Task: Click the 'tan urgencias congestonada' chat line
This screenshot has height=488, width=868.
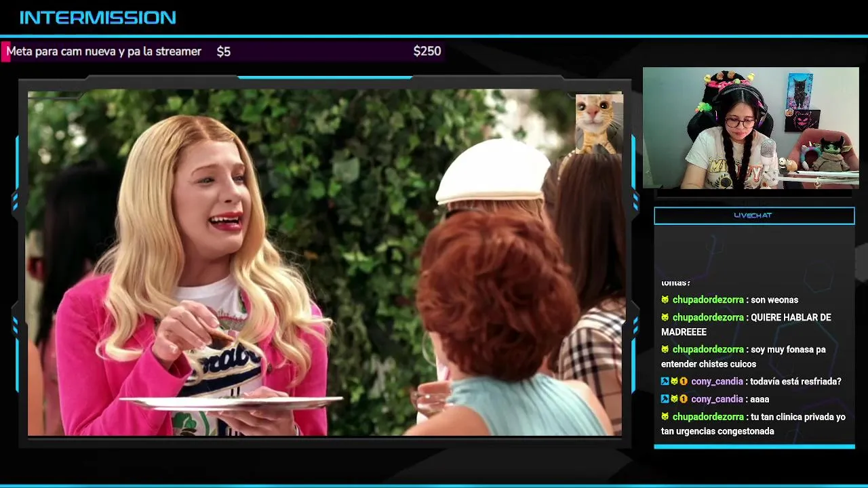Action: (x=717, y=431)
